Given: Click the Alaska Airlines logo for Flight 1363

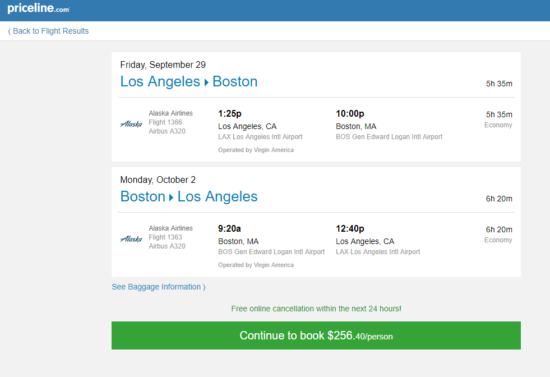Looking at the screenshot, I should (131, 238).
